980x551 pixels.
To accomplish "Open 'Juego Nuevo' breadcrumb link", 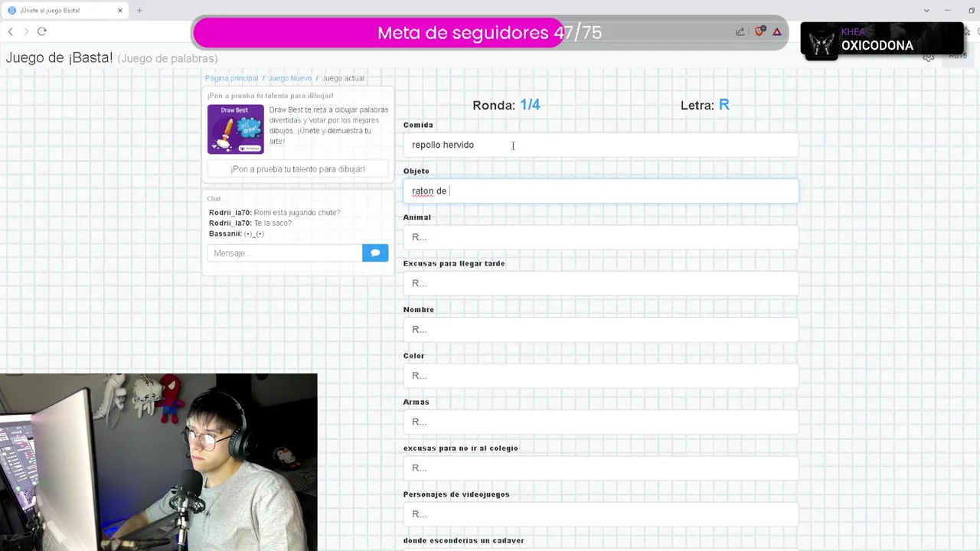I will [x=290, y=78].
